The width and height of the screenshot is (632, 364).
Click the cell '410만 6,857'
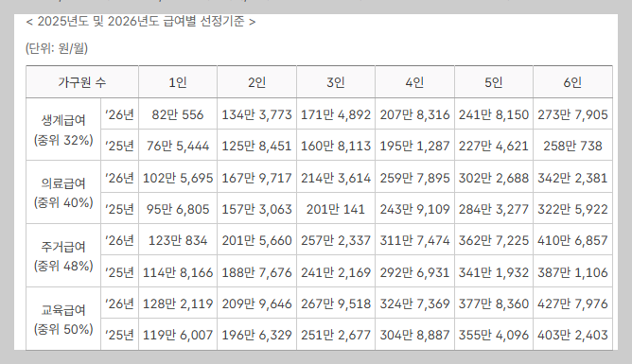pyautogui.click(x=572, y=240)
